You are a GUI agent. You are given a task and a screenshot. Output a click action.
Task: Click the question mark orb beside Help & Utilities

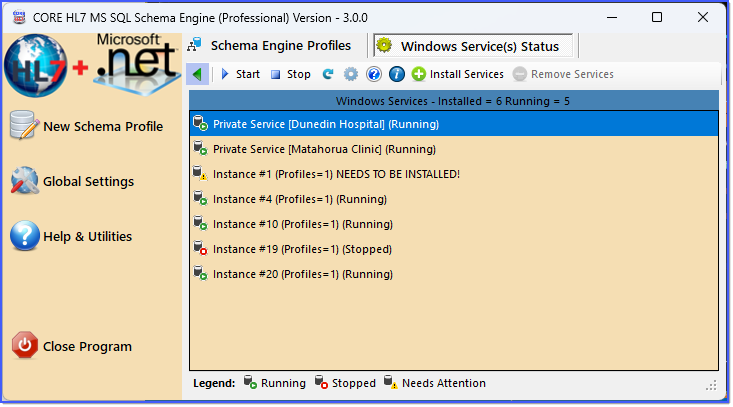24,236
